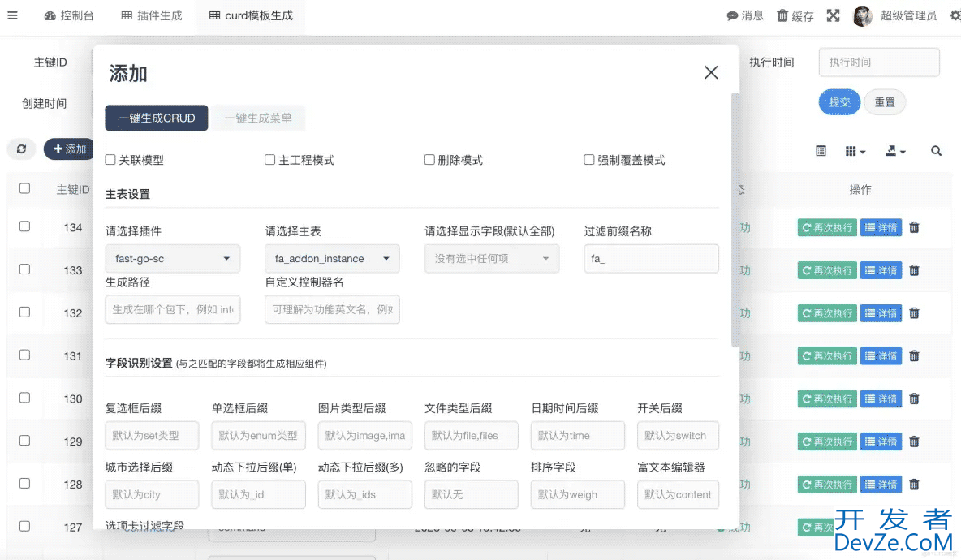The width and height of the screenshot is (961, 560).
Task: Click 再次执行 for row 129
Action: coord(827,442)
